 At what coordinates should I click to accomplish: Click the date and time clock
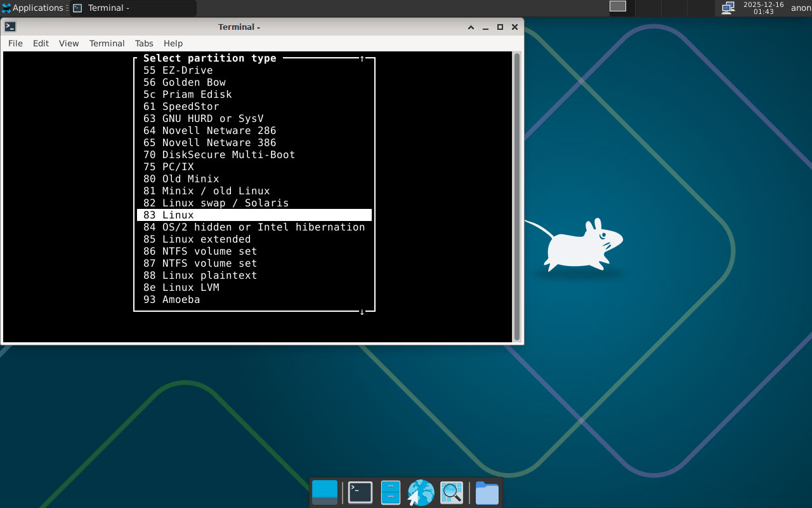[763, 8]
